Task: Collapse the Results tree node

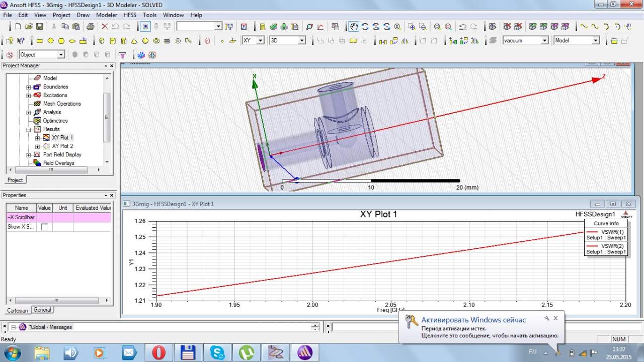Action: [x=29, y=129]
